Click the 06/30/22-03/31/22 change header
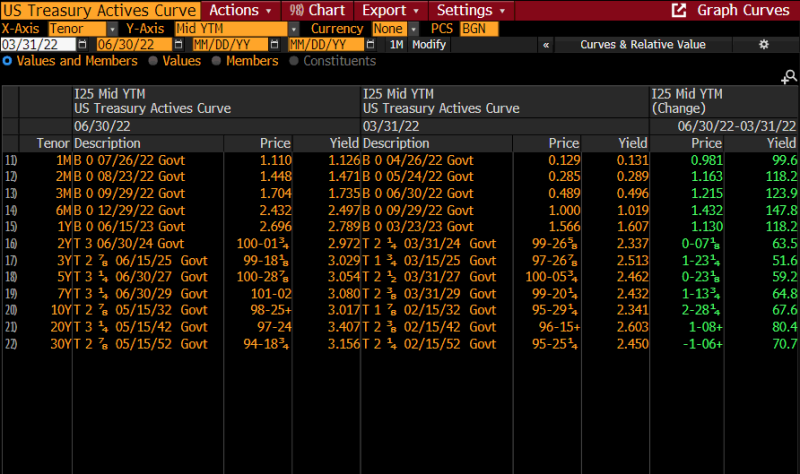 (737, 126)
